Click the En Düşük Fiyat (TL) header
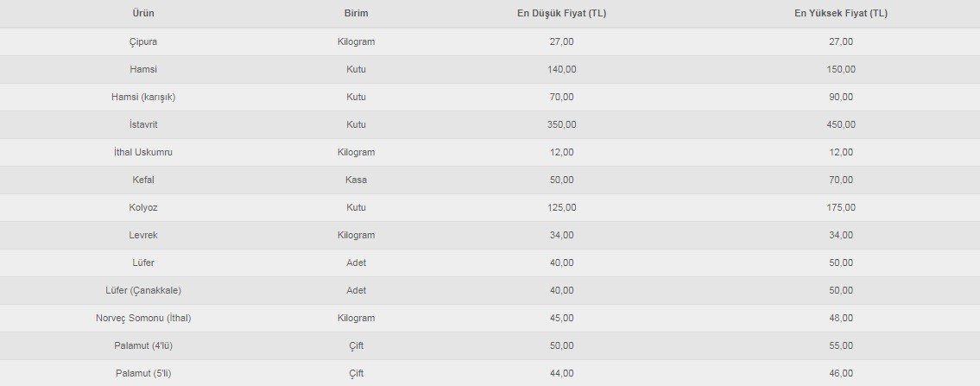The image size is (980, 386). pyautogui.click(x=561, y=14)
